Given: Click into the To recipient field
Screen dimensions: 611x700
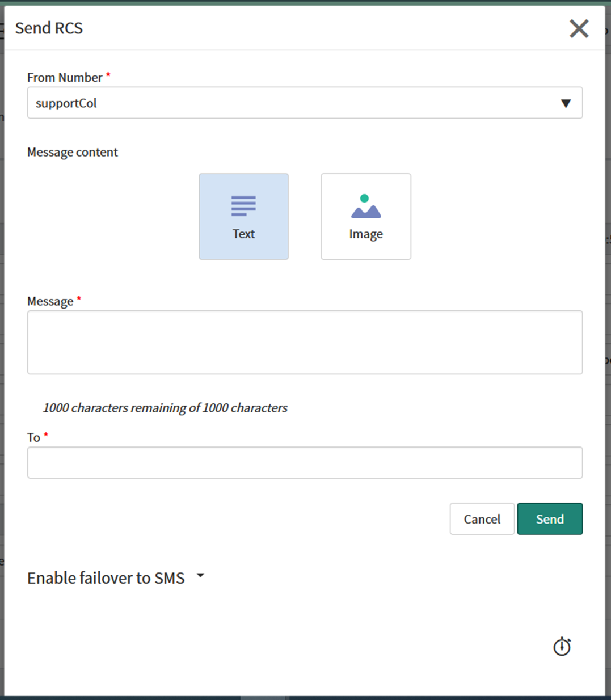Looking at the screenshot, I should (305, 462).
